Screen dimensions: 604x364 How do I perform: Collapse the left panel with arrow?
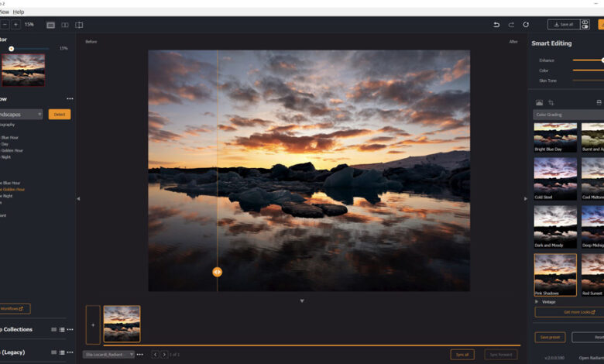[x=78, y=199]
